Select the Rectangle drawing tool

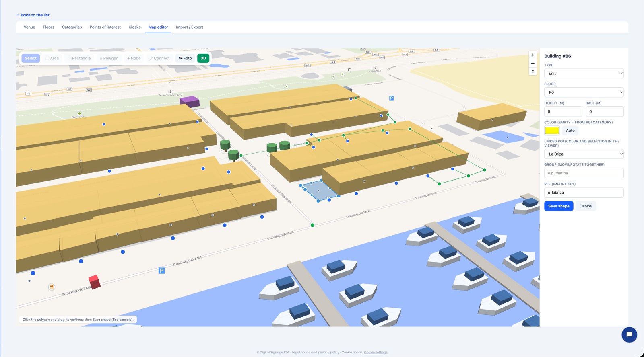[79, 58]
